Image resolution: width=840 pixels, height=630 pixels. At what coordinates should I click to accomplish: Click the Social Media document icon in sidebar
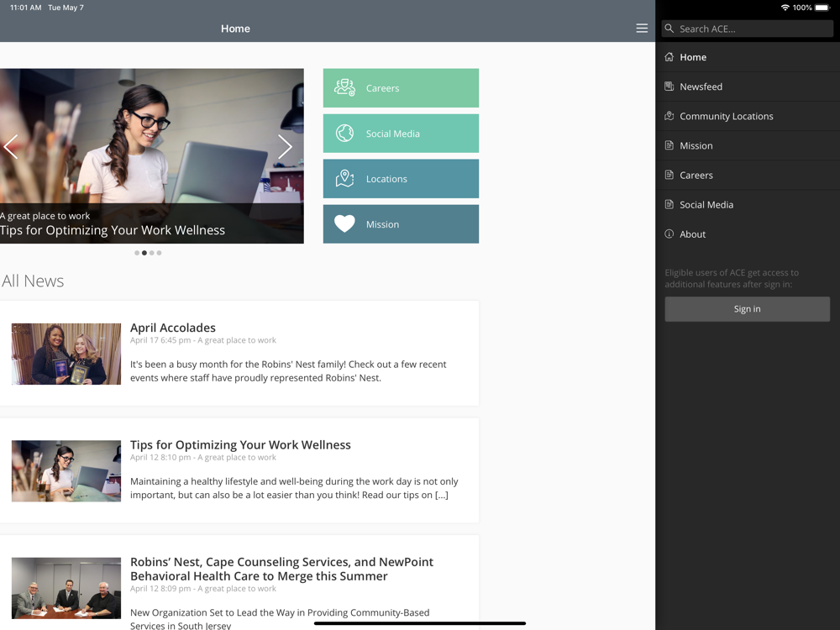click(669, 204)
